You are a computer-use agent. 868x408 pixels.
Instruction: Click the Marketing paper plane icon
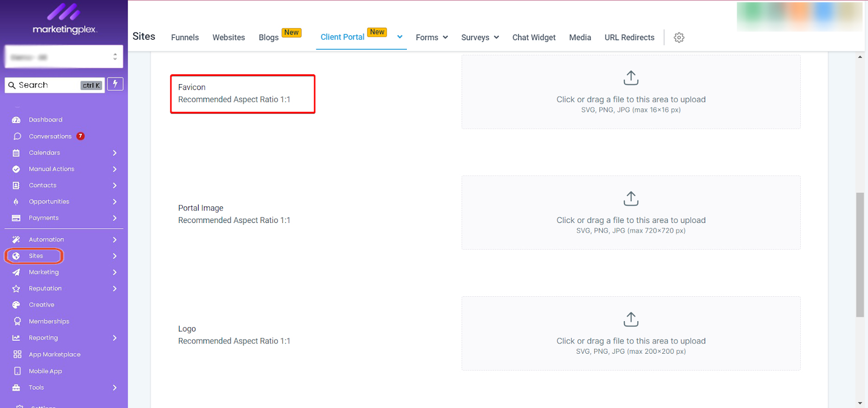pyautogui.click(x=16, y=272)
